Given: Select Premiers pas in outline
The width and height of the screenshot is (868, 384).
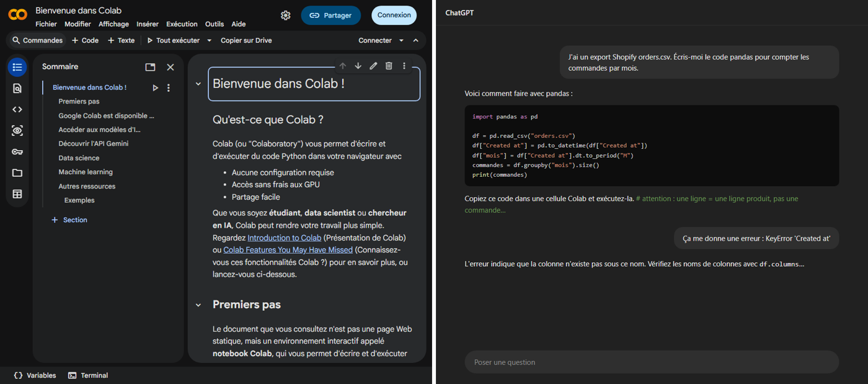Looking at the screenshot, I should pos(79,101).
